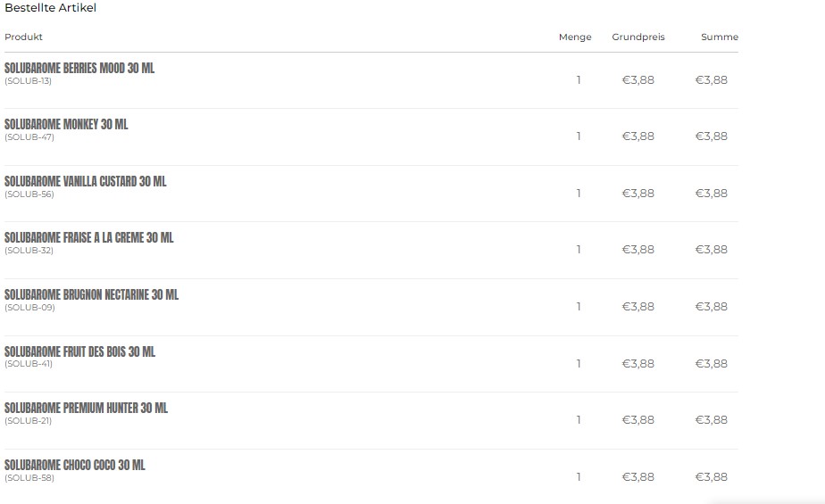Open the Solubarome Monkey 30 ML product
Screen dimensions: 825x504
[x=66, y=124]
